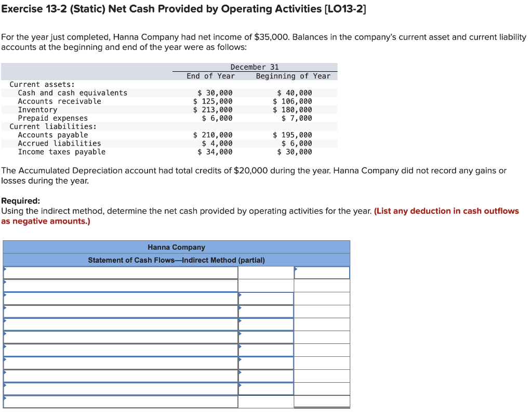532x413 pixels.
Task: Click the top-right net income amount field
Action: (x=322, y=272)
